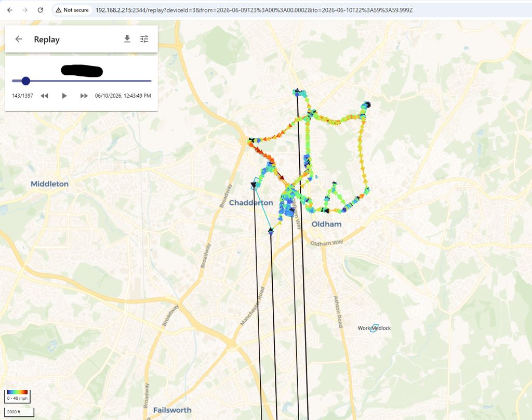Screen dimensions: 532x420
Task: Start replay with the play button
Action: click(x=64, y=96)
